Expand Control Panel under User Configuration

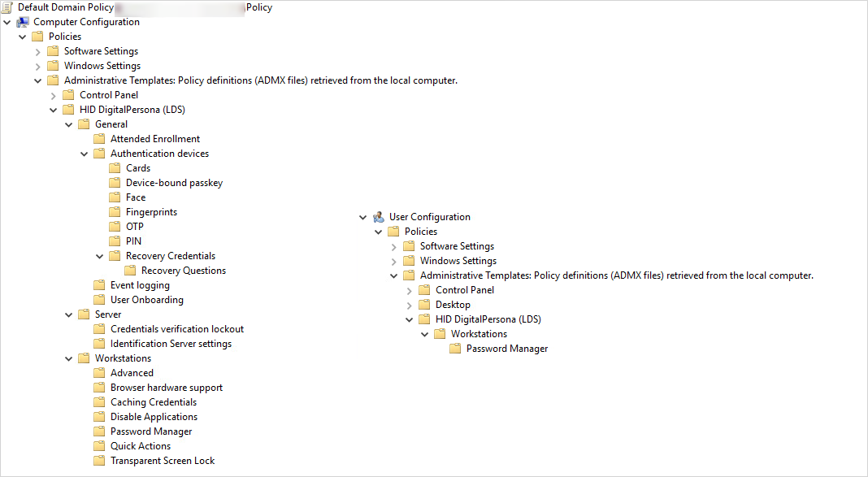[x=410, y=290]
